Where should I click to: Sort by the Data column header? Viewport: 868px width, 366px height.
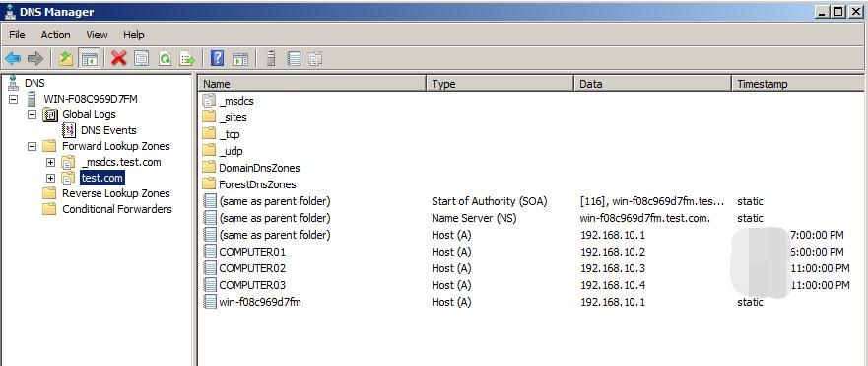tap(652, 84)
